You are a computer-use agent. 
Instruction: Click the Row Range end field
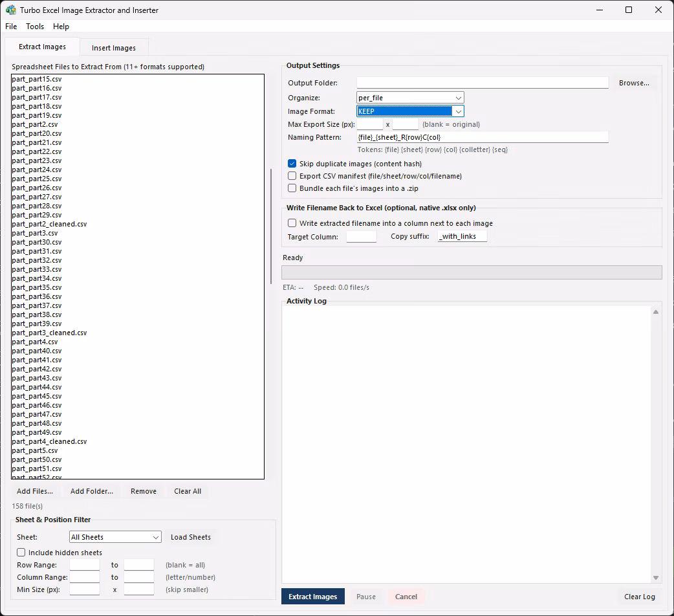[x=139, y=565]
